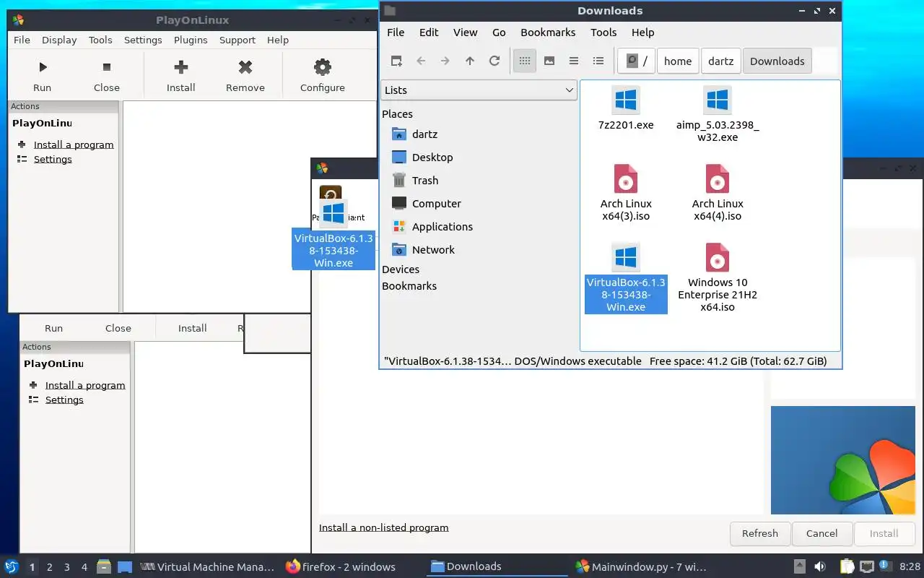
Task: Open the Settings menu in PlayOnLinux
Action: click(x=143, y=40)
